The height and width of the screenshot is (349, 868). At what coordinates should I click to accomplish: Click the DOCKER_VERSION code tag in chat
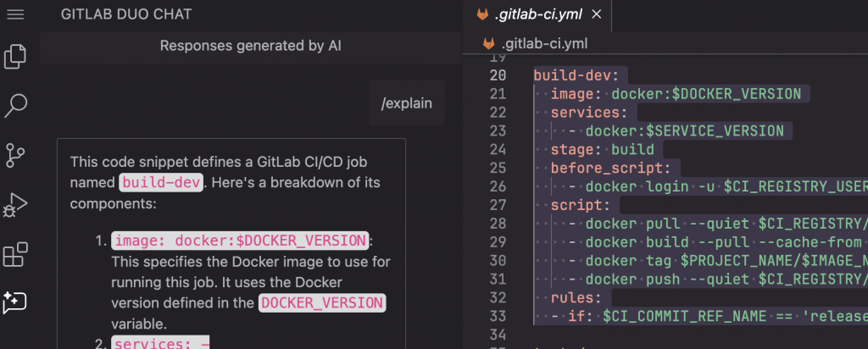pyautogui.click(x=322, y=303)
